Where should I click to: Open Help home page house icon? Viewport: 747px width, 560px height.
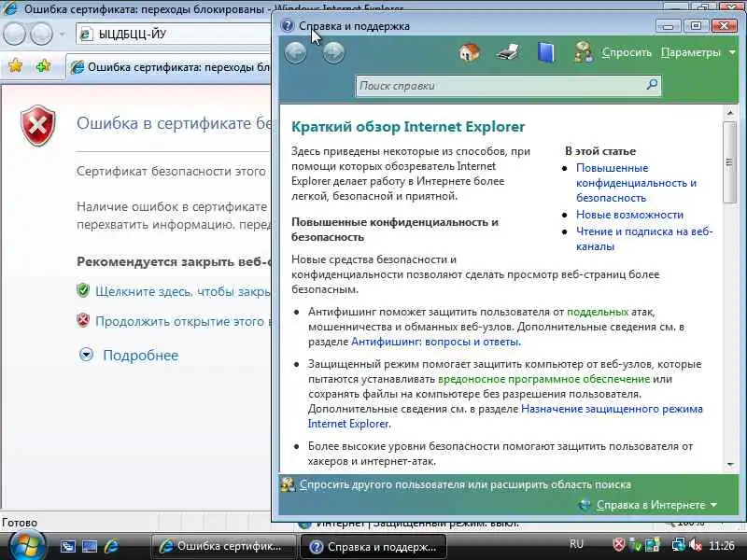pyautogui.click(x=470, y=52)
